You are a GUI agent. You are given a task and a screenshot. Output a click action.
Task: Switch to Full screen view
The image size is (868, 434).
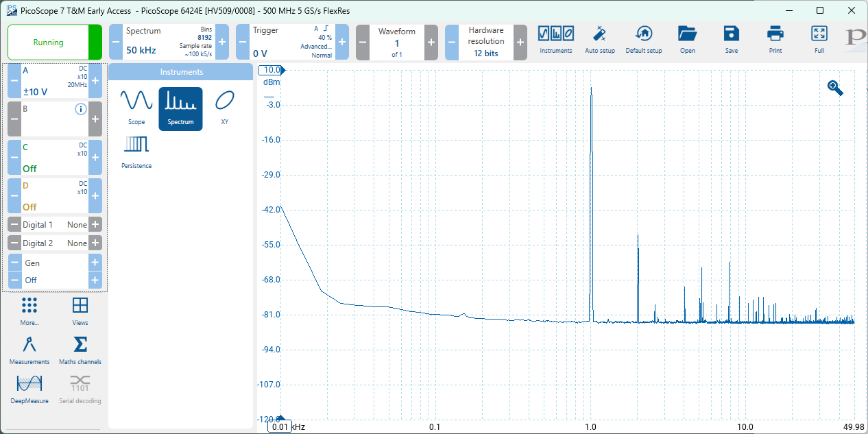coord(819,41)
